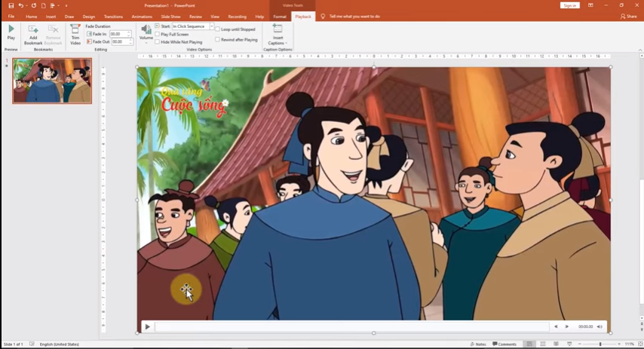This screenshot has width=644, height=349.
Task: Open the Comments pane
Action: [504, 344]
